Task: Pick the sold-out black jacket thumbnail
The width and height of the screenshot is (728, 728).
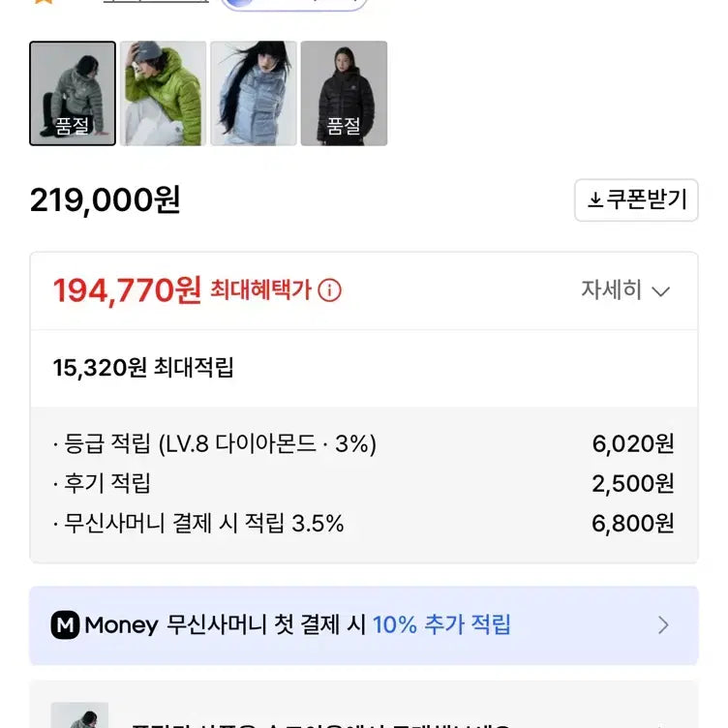Action: (344, 93)
